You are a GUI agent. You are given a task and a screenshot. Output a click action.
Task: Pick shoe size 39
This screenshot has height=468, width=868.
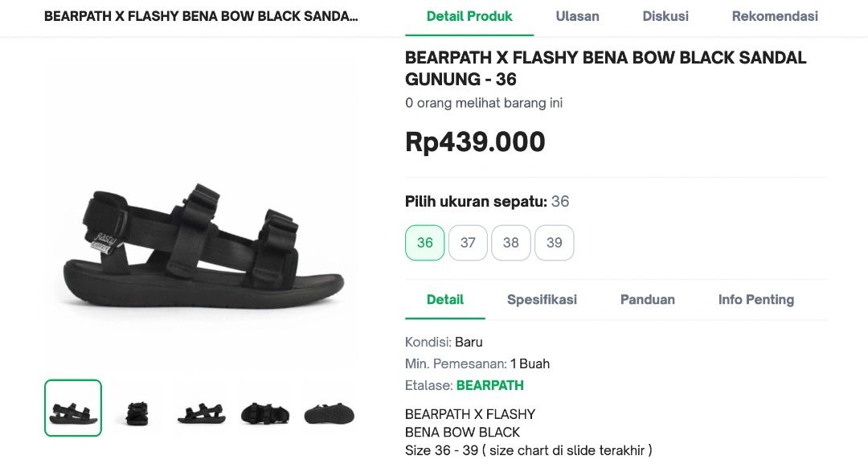(x=555, y=242)
